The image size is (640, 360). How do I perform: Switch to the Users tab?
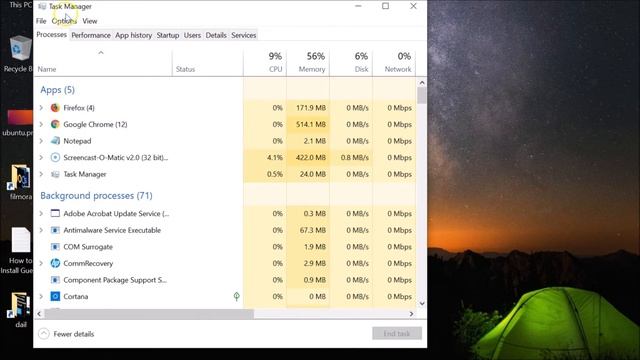[192, 35]
